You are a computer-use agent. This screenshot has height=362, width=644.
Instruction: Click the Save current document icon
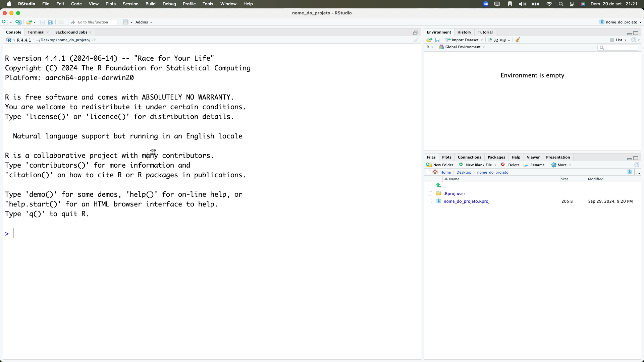coord(42,22)
